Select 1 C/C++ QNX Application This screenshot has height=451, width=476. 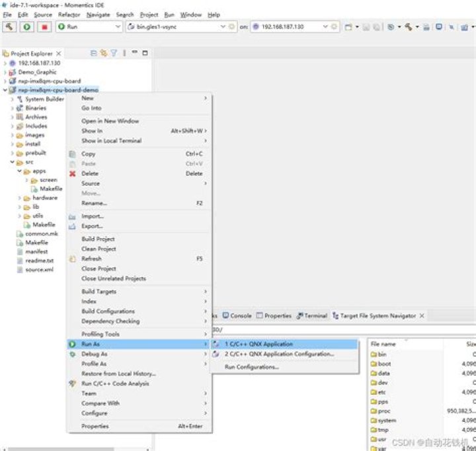click(285, 344)
